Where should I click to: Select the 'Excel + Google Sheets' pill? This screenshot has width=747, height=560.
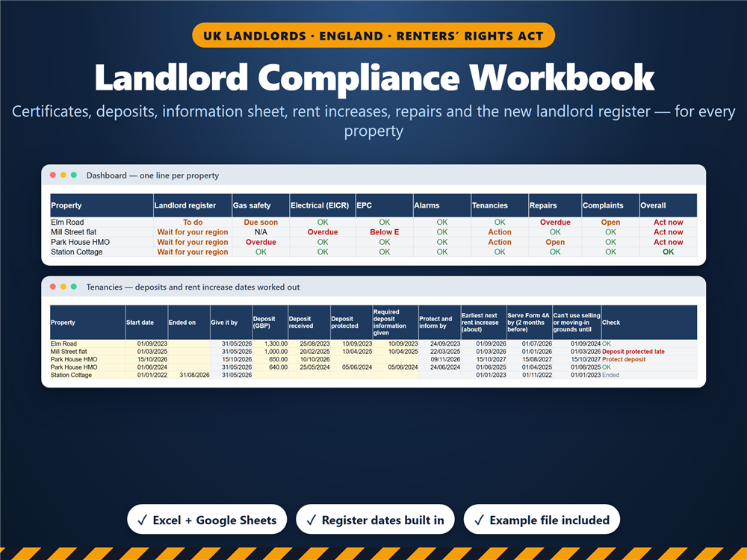tap(207, 520)
